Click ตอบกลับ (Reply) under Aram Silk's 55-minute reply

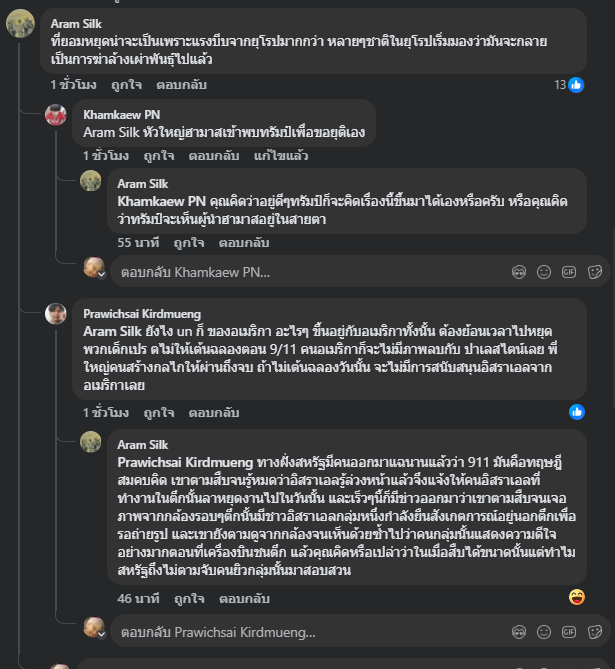(243, 242)
